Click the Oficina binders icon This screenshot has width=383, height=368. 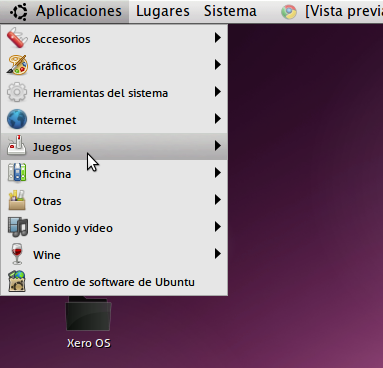point(17,173)
